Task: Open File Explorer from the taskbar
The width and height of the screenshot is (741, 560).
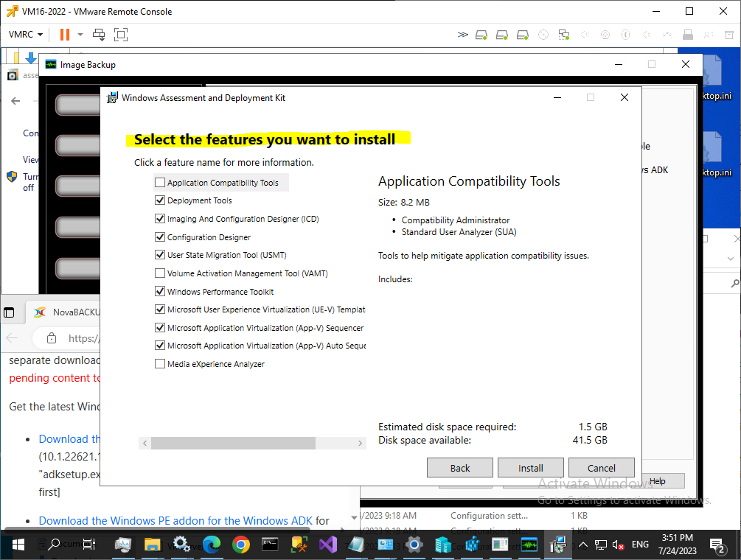Action: tap(152, 545)
